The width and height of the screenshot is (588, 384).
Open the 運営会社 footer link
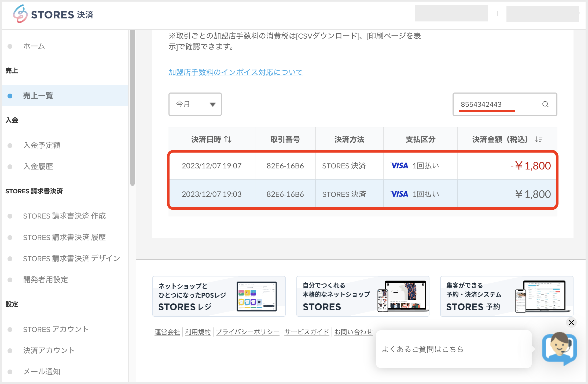tap(167, 332)
